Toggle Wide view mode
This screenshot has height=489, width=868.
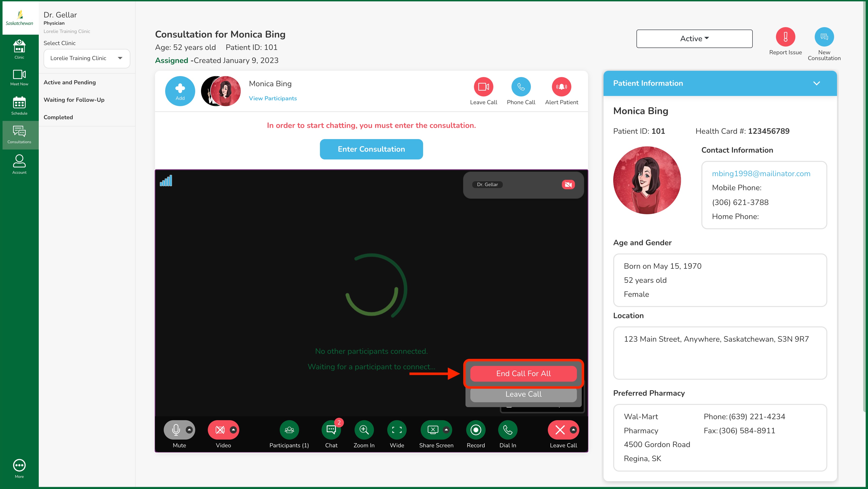397,430
